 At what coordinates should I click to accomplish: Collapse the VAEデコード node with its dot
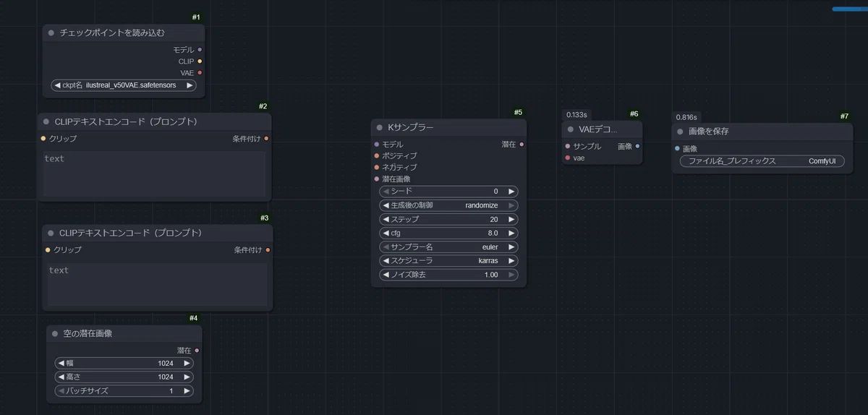click(571, 129)
